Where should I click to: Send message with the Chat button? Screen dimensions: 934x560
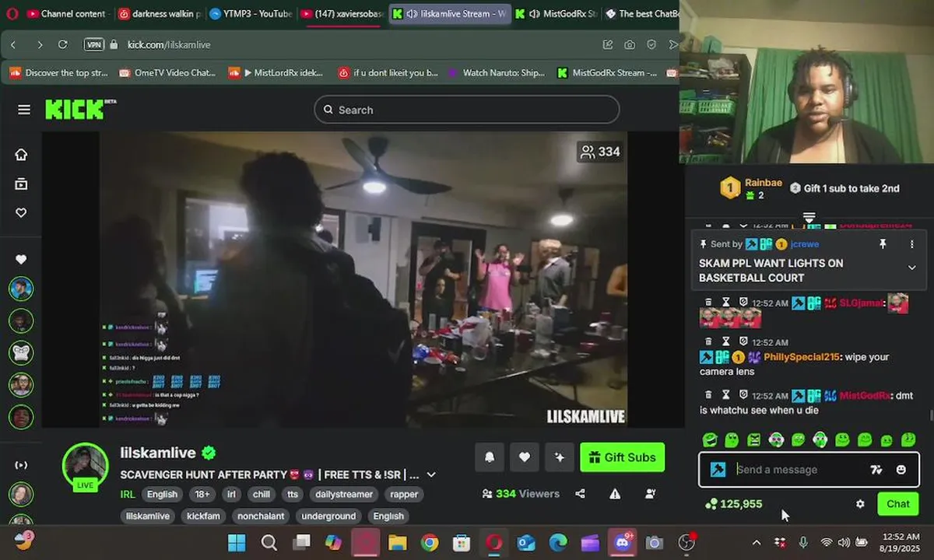(x=897, y=504)
